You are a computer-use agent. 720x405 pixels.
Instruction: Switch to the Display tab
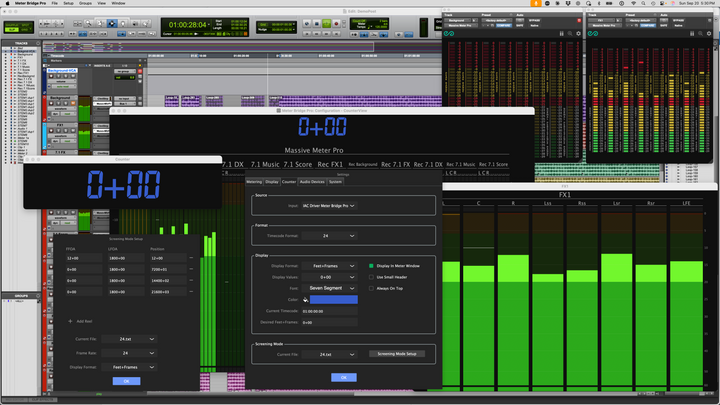coord(272,182)
